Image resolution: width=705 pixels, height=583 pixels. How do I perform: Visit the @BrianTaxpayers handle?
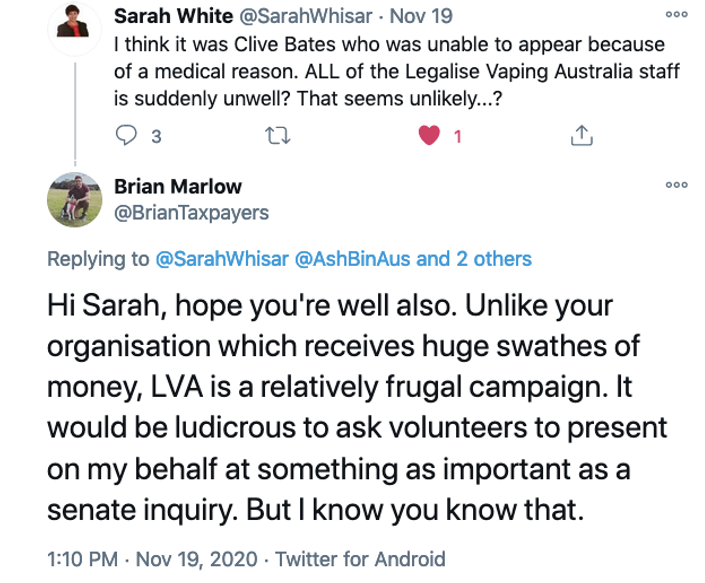coord(191,212)
